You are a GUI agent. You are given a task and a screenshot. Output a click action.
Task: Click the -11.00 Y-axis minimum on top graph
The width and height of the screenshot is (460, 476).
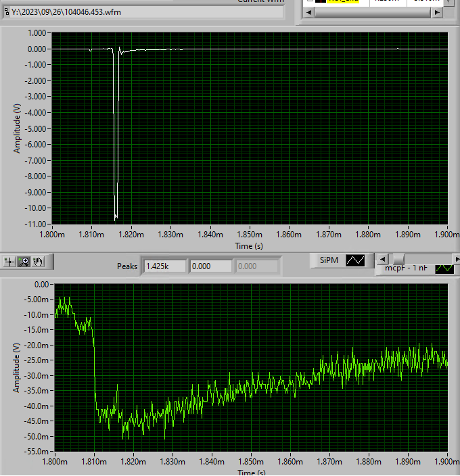pos(37,224)
